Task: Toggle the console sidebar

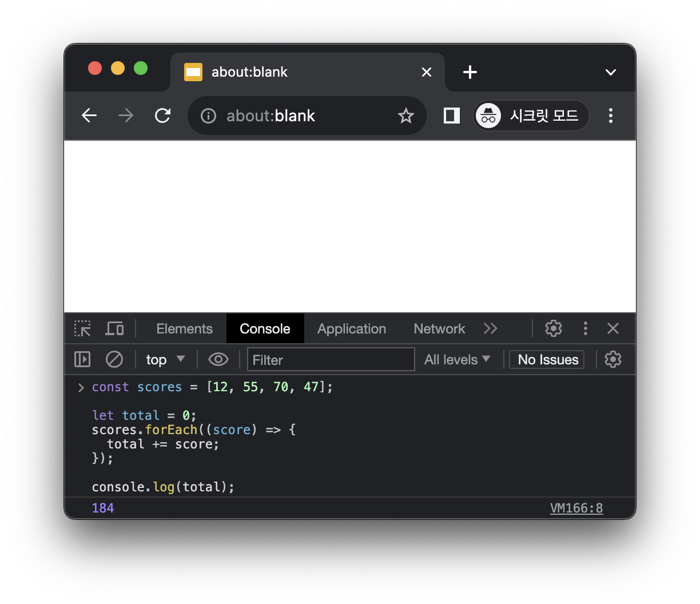Action: (82, 359)
